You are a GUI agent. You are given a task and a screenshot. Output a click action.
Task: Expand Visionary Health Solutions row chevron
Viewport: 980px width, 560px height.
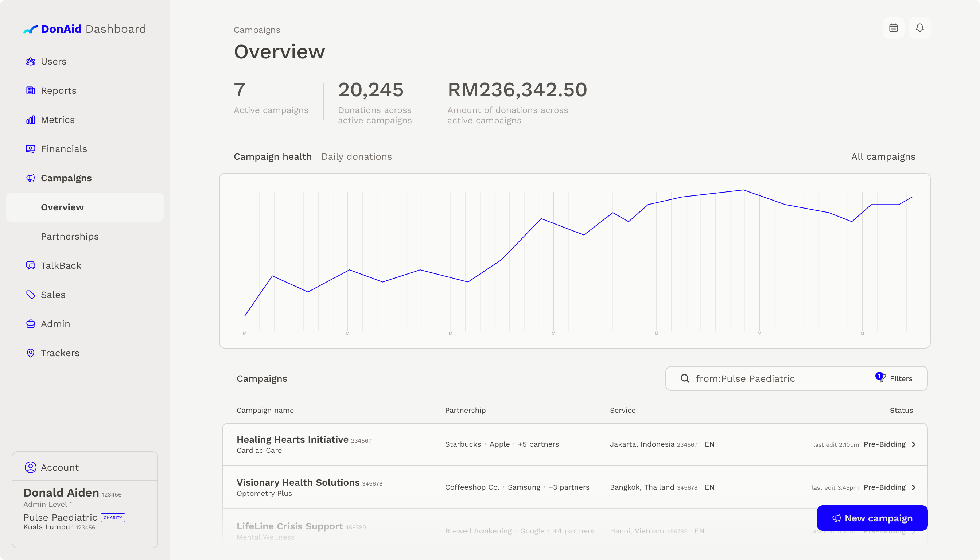click(913, 488)
